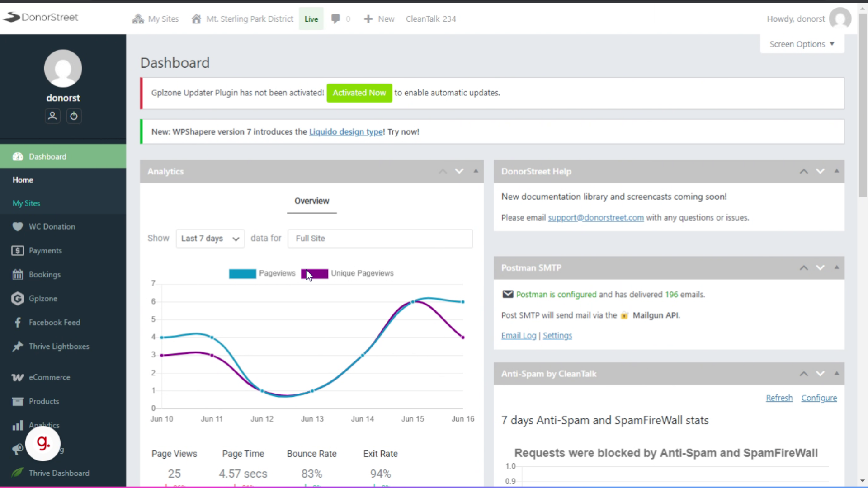Click the profile person icon under donorst
This screenshot has height=488, width=868.
(x=52, y=116)
